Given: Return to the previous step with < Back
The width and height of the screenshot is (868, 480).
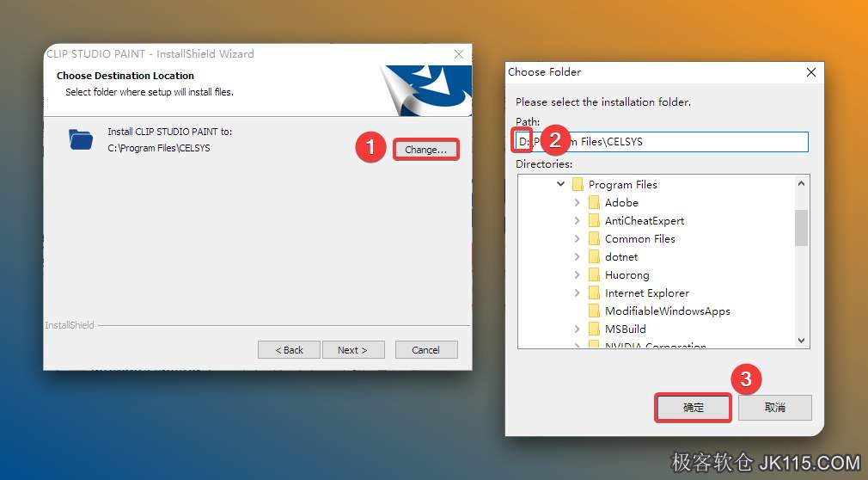Looking at the screenshot, I should tap(289, 350).
